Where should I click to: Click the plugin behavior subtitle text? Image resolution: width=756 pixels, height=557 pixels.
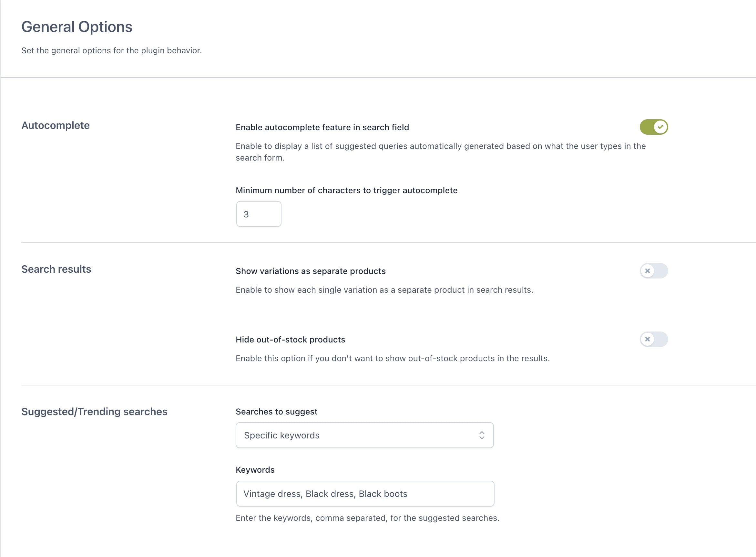pyautogui.click(x=111, y=51)
